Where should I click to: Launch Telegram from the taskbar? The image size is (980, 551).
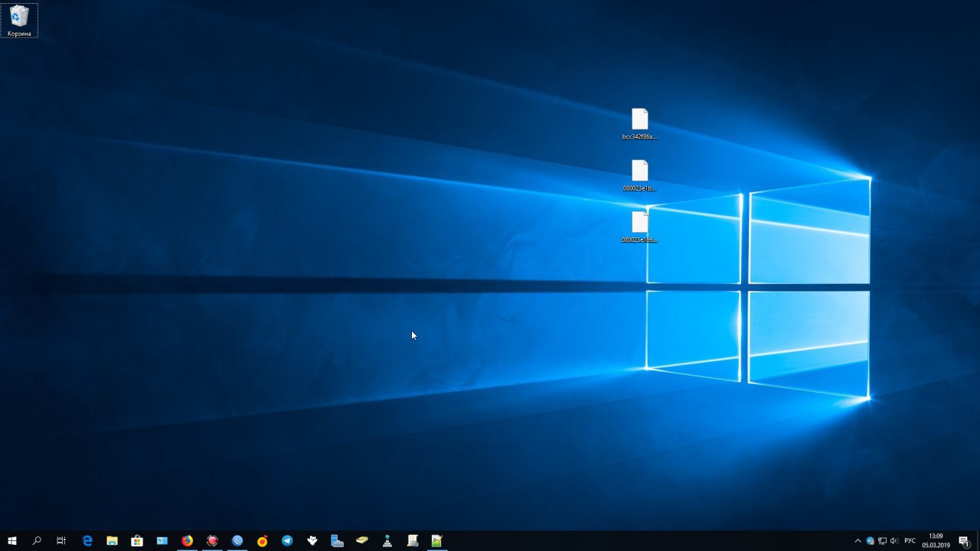pos(287,541)
